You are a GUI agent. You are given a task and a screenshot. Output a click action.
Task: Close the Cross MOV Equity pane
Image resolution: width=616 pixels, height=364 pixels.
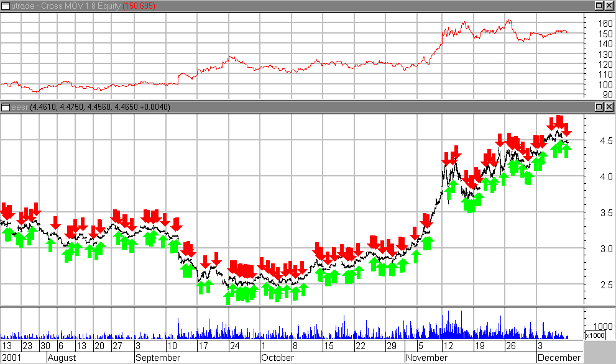[x=609, y=6]
